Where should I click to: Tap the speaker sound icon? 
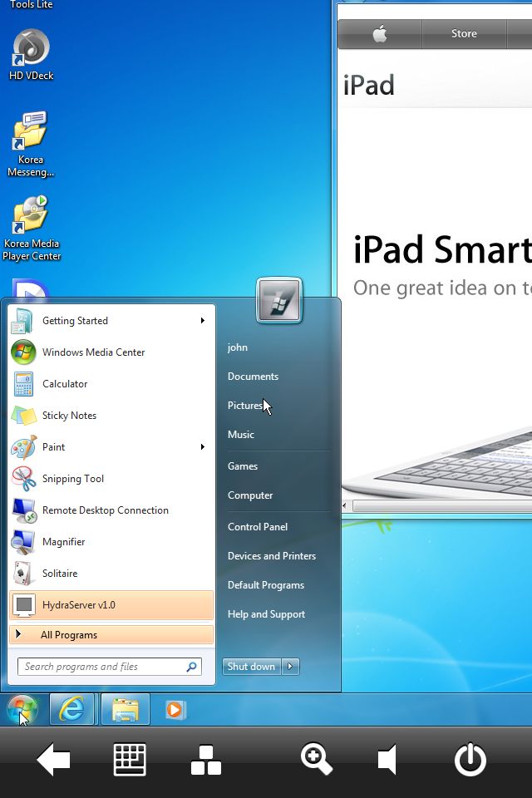click(x=387, y=760)
